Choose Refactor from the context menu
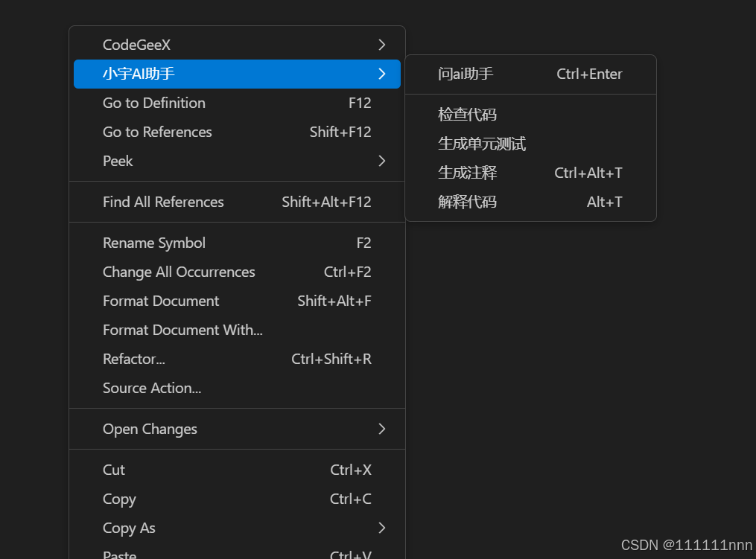Viewport: 756px width, 559px height. 134,359
